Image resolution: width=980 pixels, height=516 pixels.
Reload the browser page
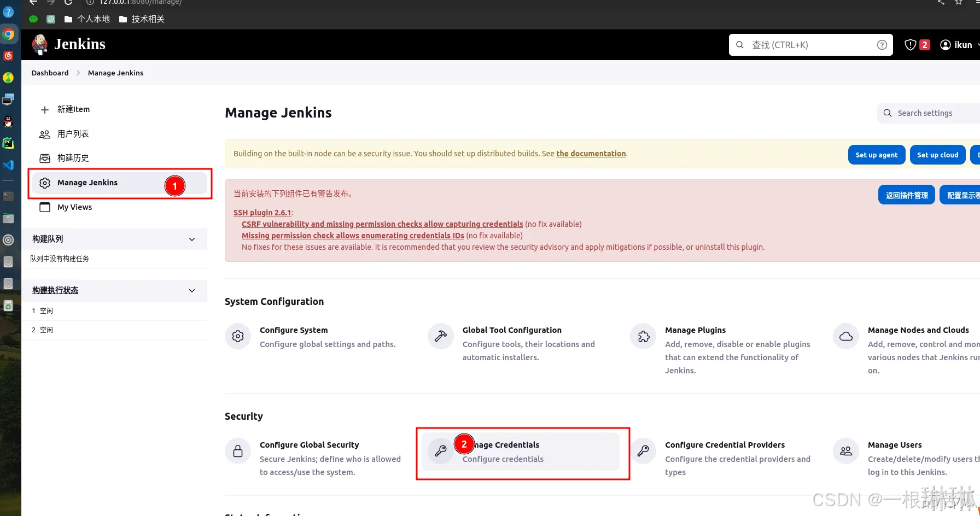pos(68,2)
